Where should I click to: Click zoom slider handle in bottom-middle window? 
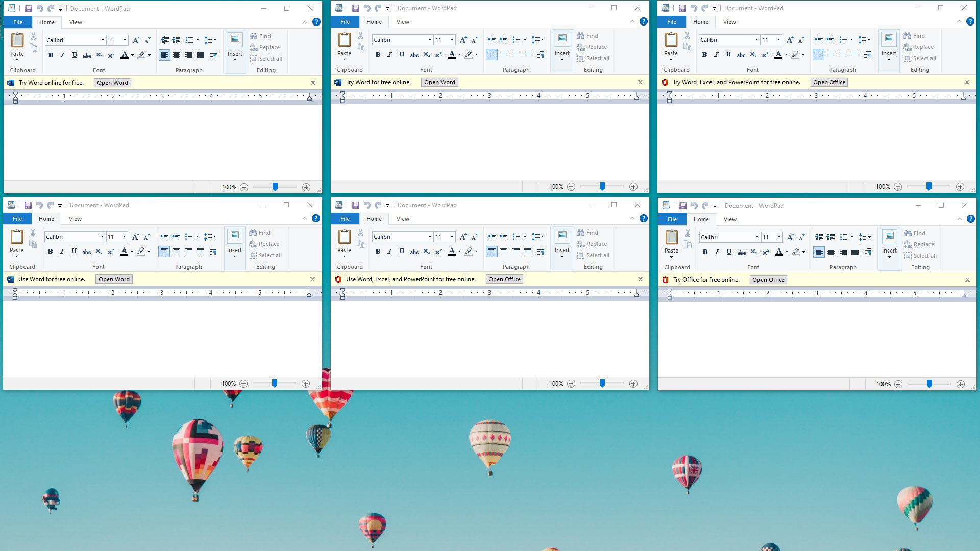click(602, 383)
